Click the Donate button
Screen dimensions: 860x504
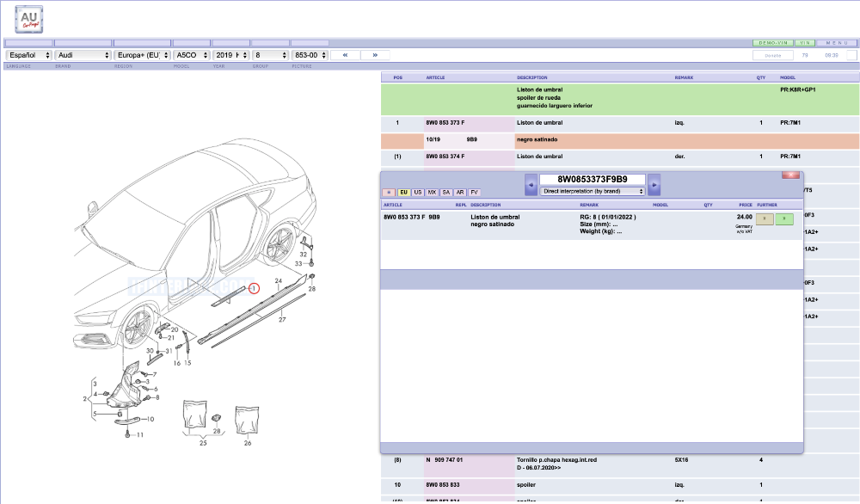point(773,55)
